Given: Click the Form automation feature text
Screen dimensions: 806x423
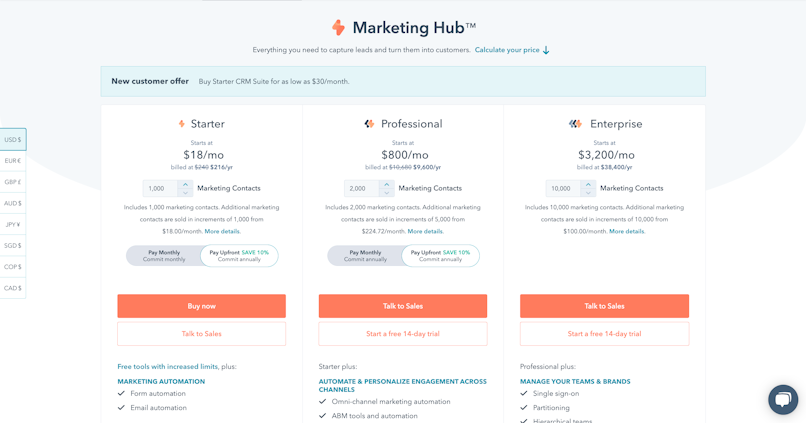Looking at the screenshot, I should (158, 393).
